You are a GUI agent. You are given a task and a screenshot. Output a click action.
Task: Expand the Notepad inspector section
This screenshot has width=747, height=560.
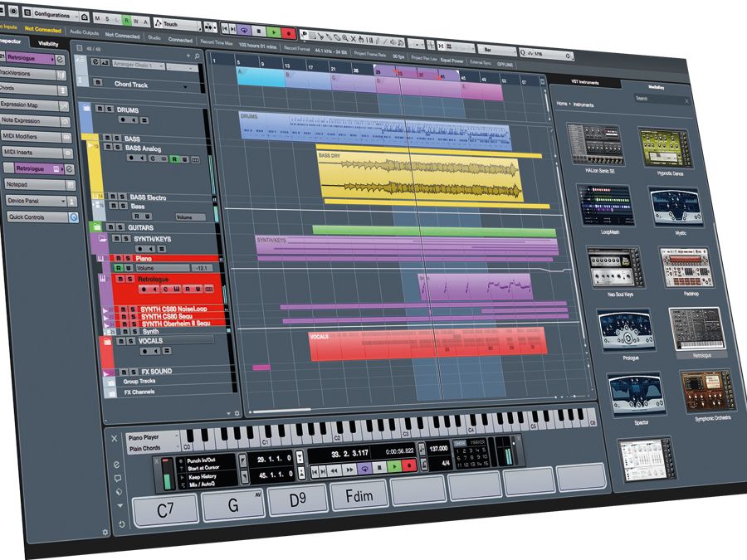[x=40, y=184]
